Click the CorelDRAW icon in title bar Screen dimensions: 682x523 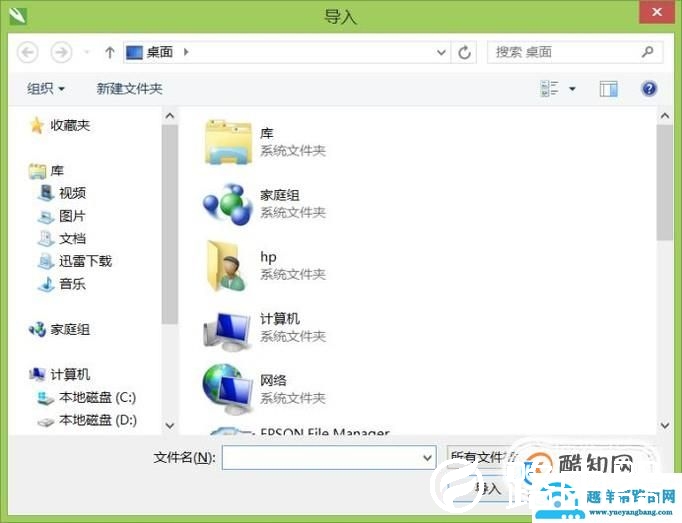pos(18,16)
